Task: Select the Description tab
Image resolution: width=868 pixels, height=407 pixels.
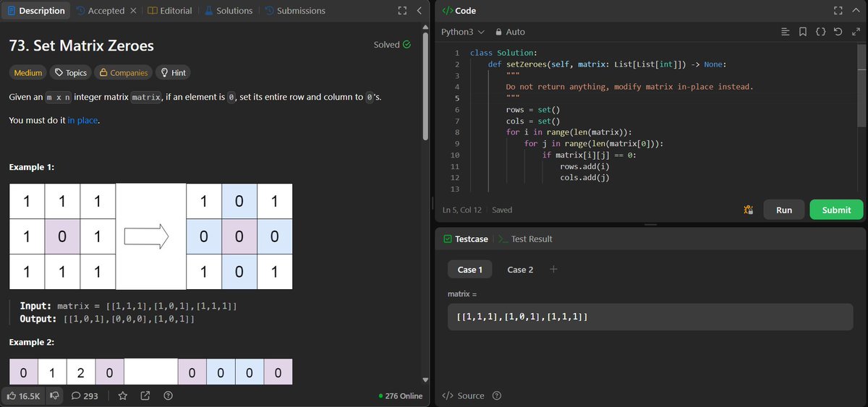Action: coord(35,11)
